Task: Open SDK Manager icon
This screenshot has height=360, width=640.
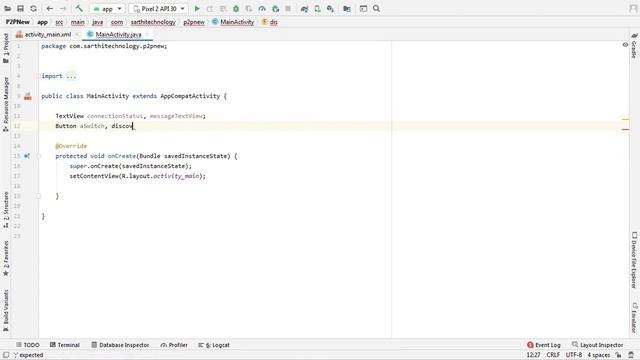Action: click(331, 9)
